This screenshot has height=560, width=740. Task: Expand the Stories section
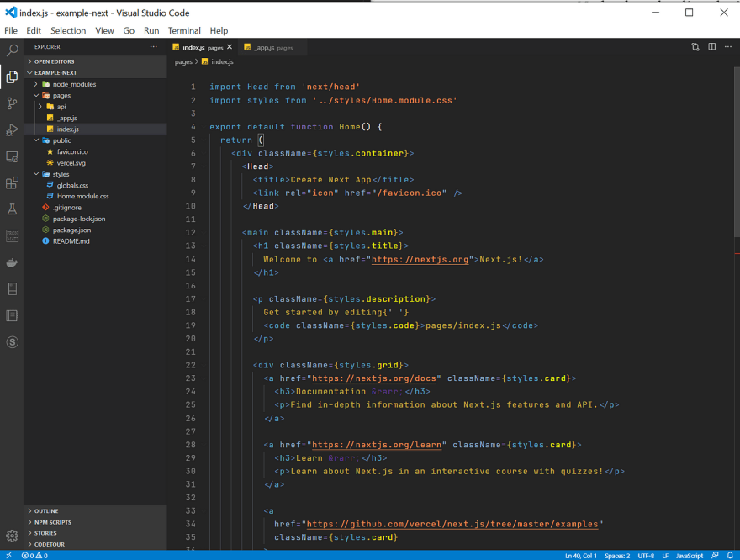[x=96, y=533]
